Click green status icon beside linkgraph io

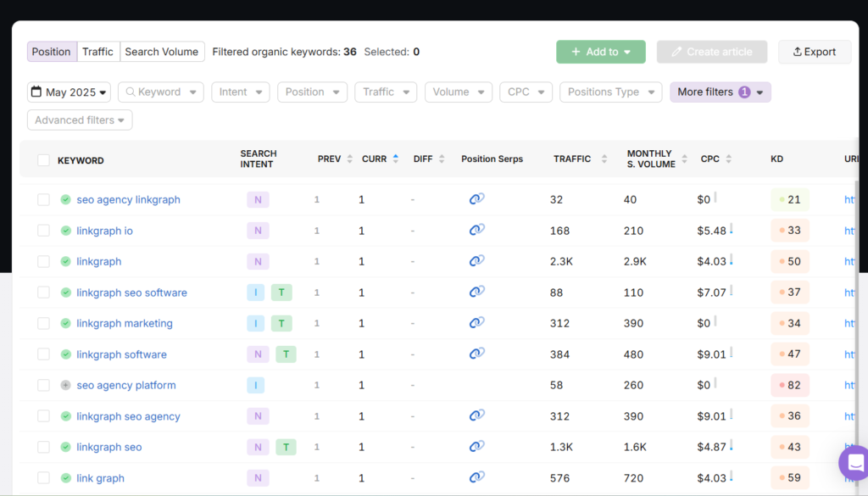(x=65, y=231)
